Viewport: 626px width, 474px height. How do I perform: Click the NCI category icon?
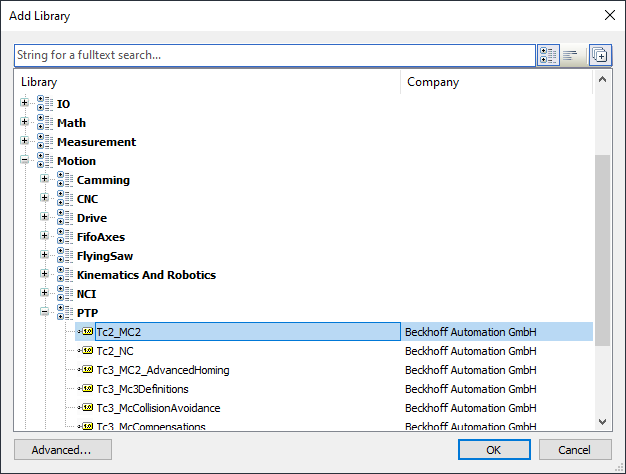click(65, 293)
